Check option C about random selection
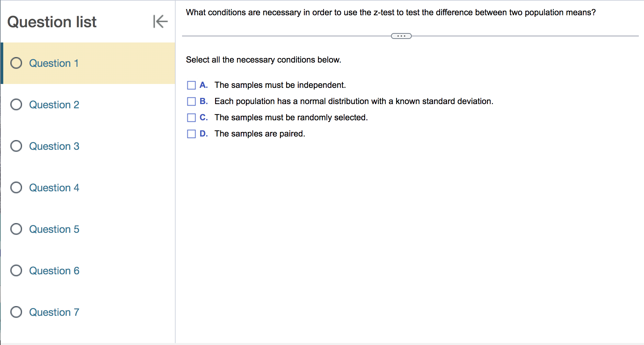The width and height of the screenshot is (644, 345). pos(191,117)
